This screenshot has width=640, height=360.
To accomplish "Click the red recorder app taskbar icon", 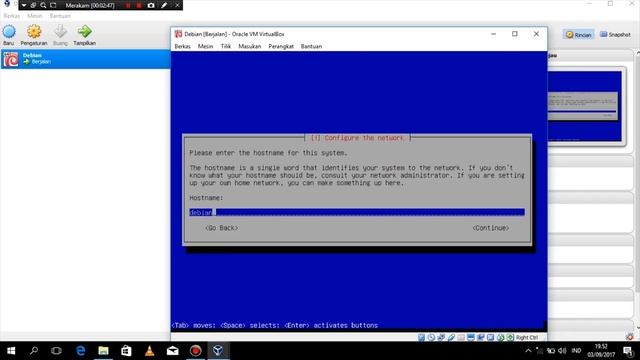I will pos(195,351).
